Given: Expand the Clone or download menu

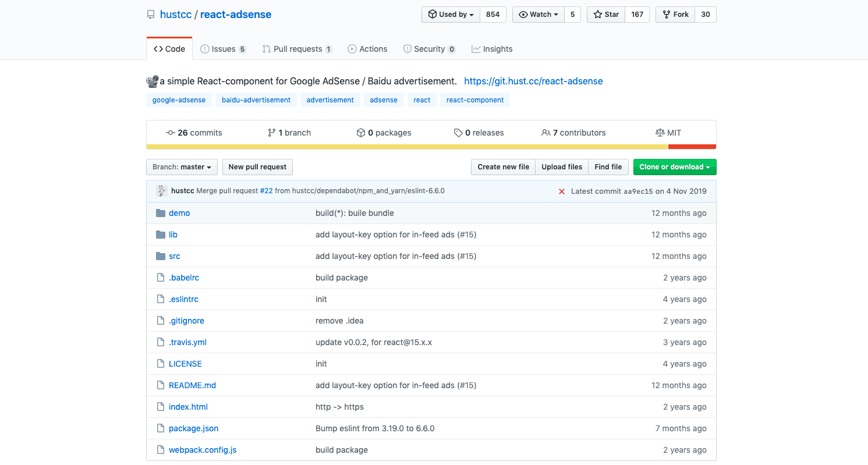Looking at the screenshot, I should tap(675, 167).
